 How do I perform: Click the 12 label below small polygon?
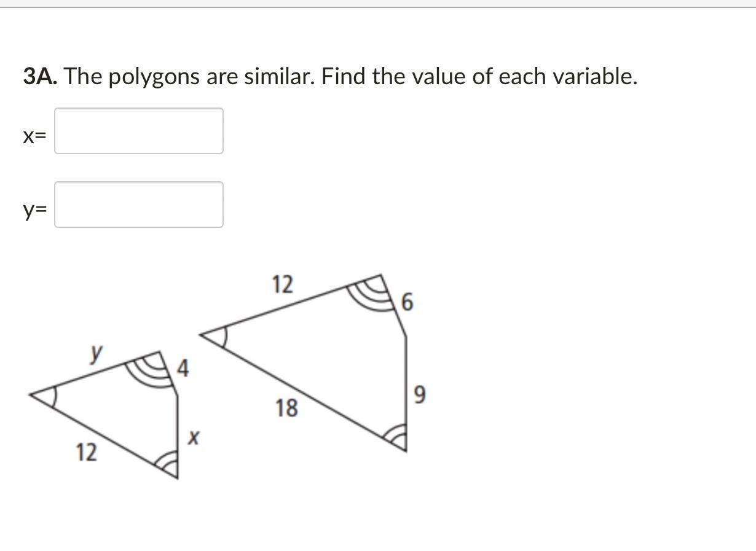(86, 453)
